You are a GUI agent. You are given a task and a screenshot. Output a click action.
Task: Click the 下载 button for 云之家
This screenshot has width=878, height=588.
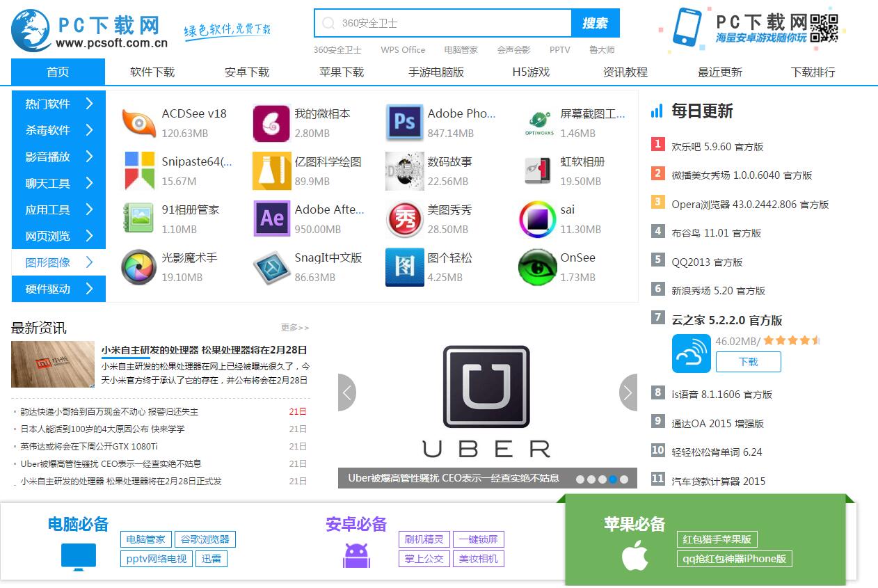click(749, 362)
